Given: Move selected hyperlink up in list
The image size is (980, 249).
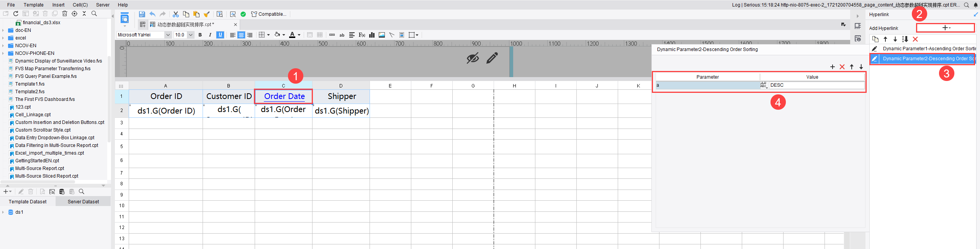Looking at the screenshot, I should 885,39.
